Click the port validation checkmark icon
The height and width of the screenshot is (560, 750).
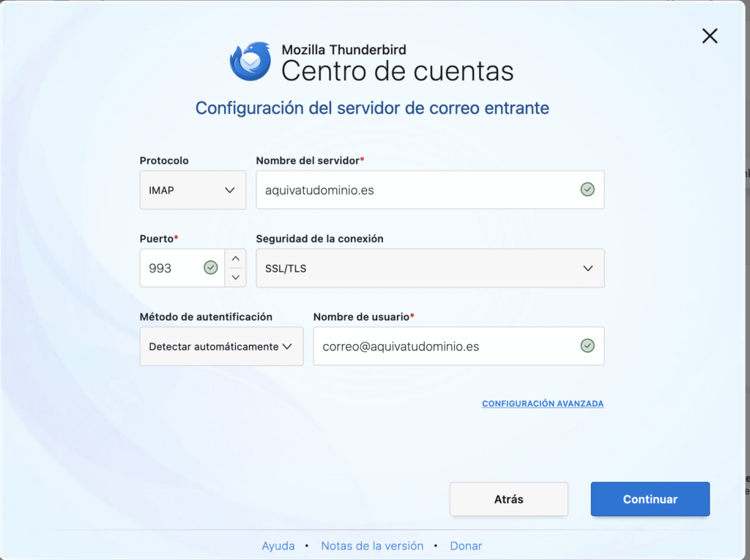pyautogui.click(x=210, y=268)
